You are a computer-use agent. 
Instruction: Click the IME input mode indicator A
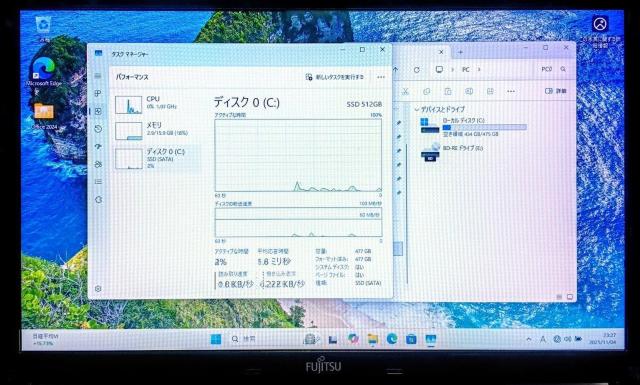click(543, 339)
